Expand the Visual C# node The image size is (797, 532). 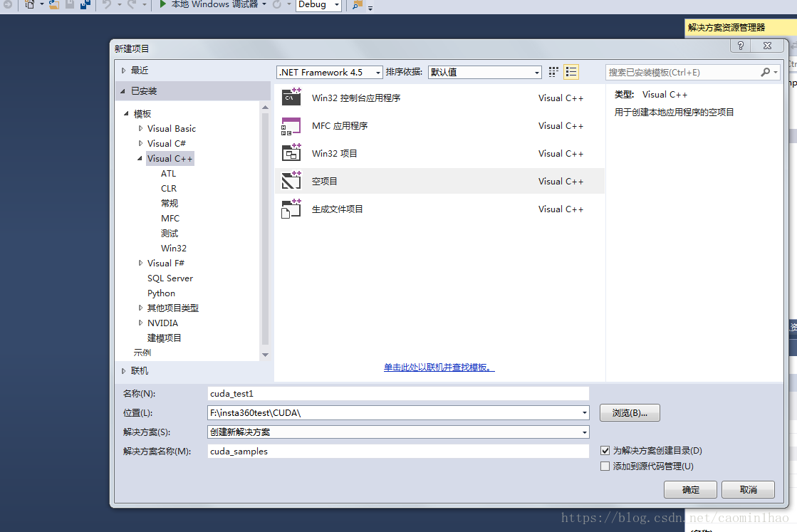pyautogui.click(x=140, y=143)
